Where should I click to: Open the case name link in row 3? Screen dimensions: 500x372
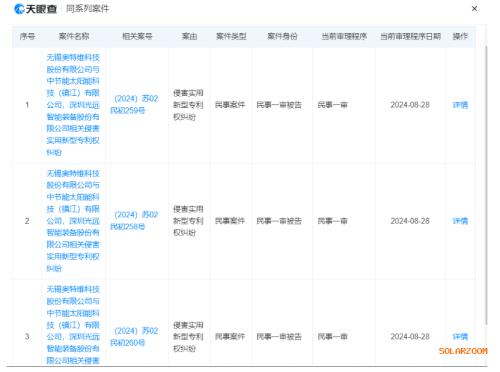click(x=73, y=325)
